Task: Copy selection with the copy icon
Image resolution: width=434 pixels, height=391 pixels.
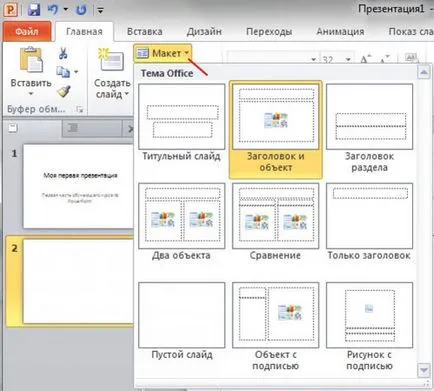Action: click(x=63, y=71)
